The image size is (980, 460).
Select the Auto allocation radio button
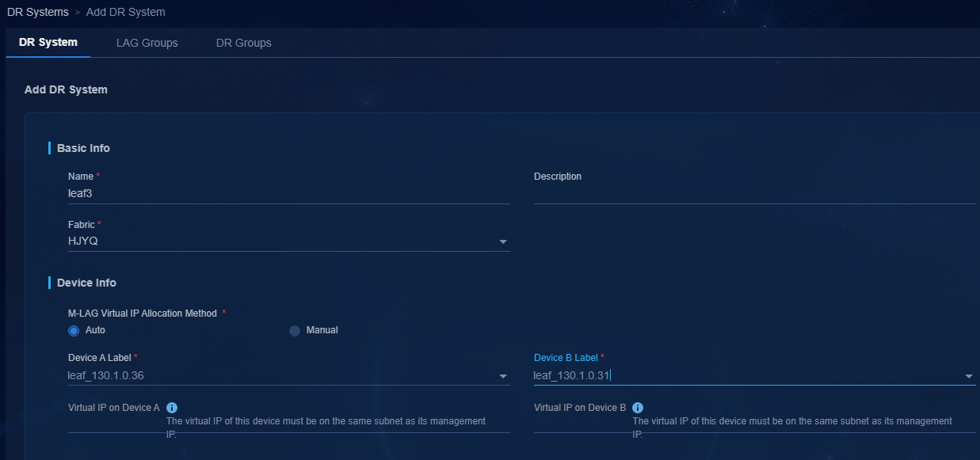pyautogui.click(x=74, y=330)
